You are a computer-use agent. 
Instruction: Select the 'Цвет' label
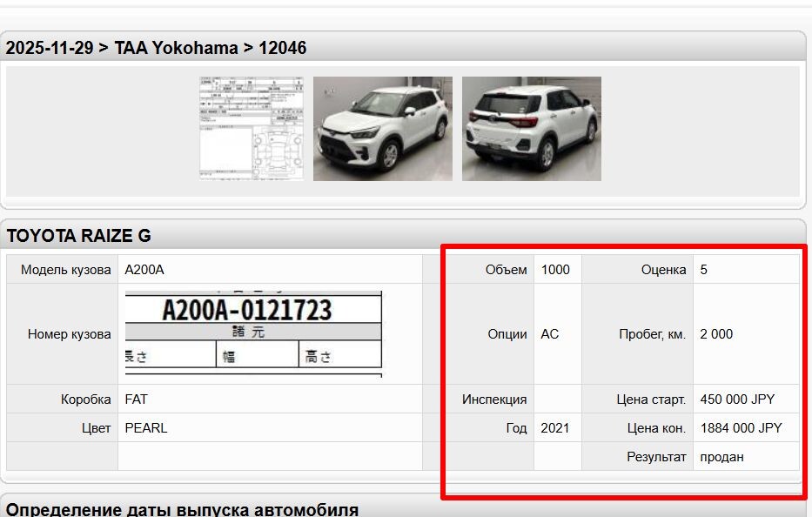[97, 428]
